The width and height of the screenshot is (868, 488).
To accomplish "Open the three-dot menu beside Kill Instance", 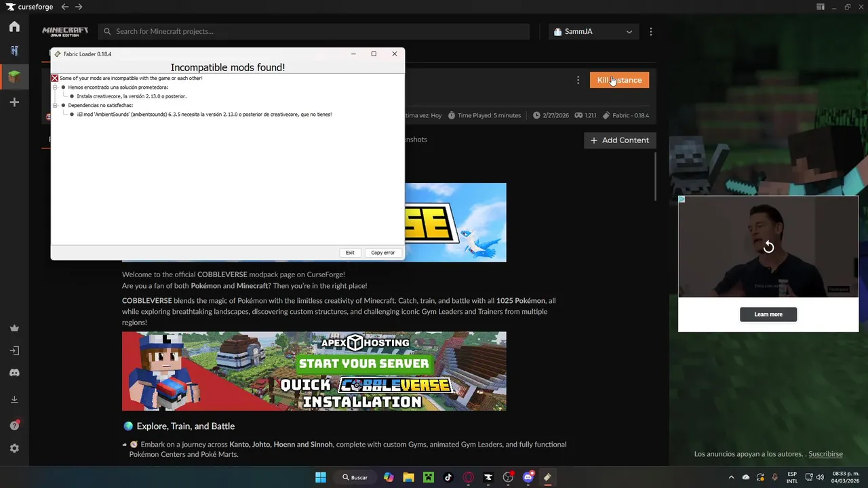I will [x=578, y=80].
